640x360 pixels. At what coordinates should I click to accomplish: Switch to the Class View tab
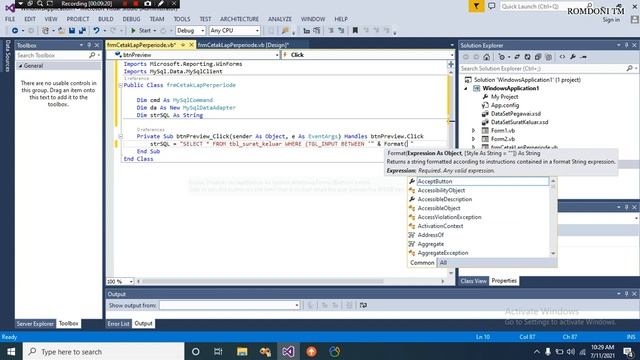(473, 281)
